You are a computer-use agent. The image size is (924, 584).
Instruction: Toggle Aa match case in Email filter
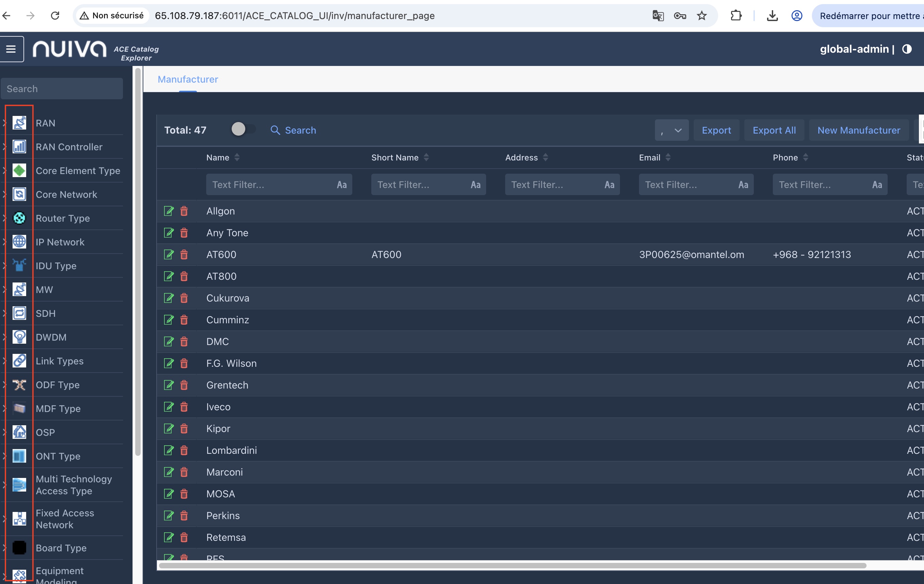click(743, 185)
